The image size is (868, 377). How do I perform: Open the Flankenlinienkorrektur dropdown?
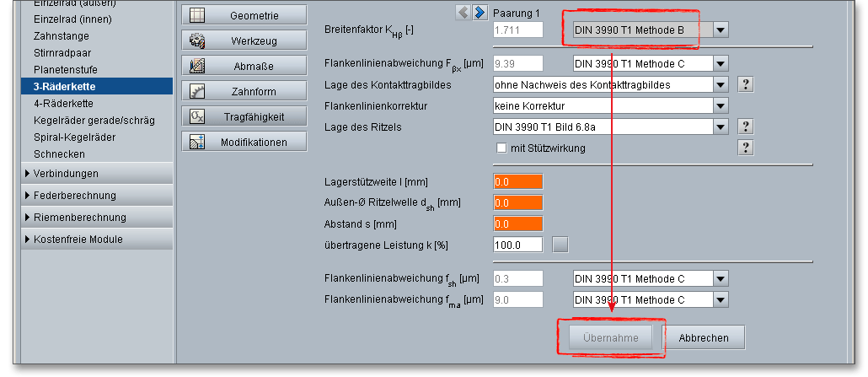pyautogui.click(x=720, y=105)
